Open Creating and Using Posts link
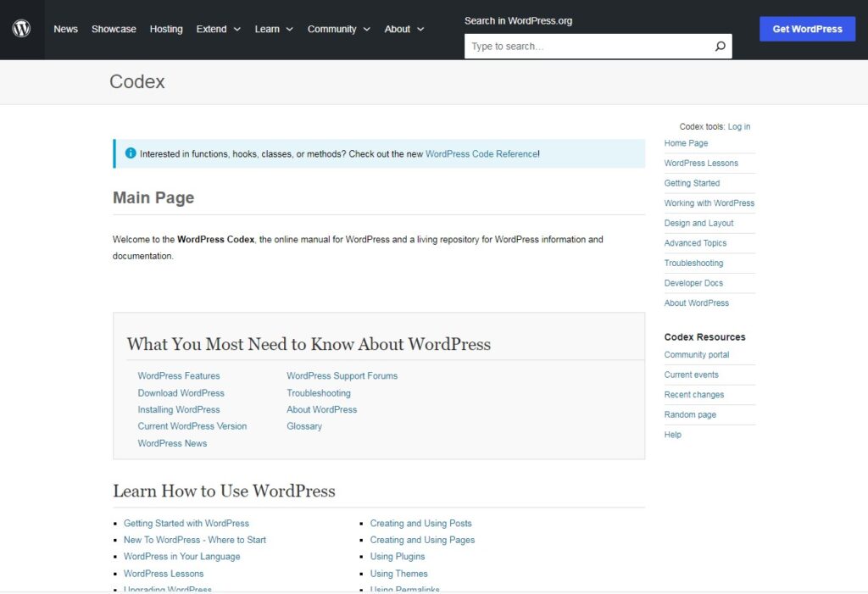 click(420, 523)
